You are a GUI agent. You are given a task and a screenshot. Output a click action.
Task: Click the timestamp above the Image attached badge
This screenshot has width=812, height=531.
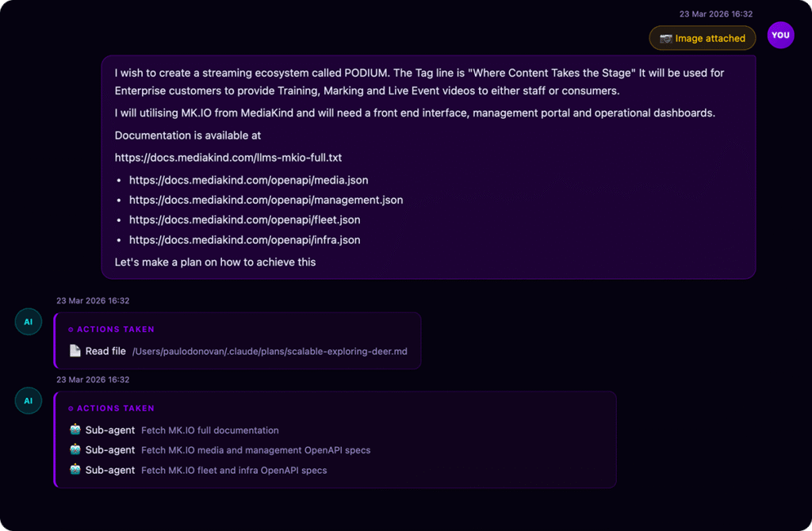(x=715, y=14)
